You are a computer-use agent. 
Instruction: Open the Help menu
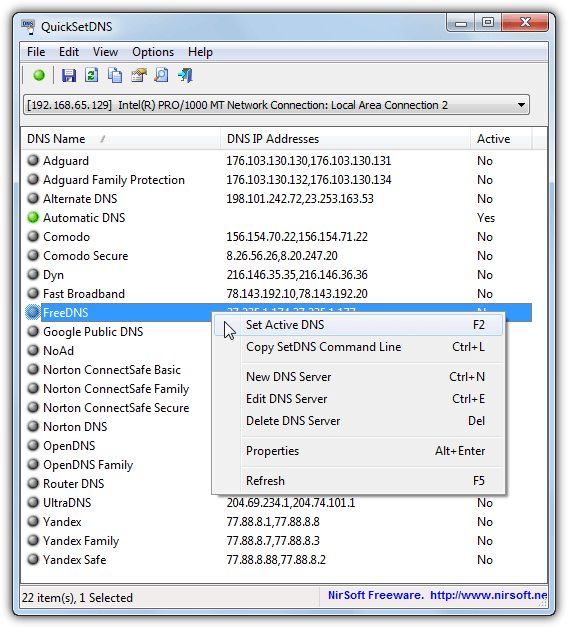tap(200, 52)
